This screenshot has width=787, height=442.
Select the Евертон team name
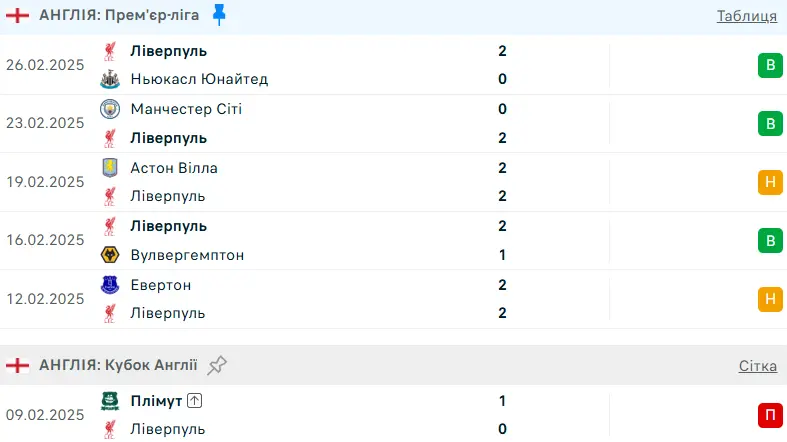pyautogui.click(x=161, y=285)
